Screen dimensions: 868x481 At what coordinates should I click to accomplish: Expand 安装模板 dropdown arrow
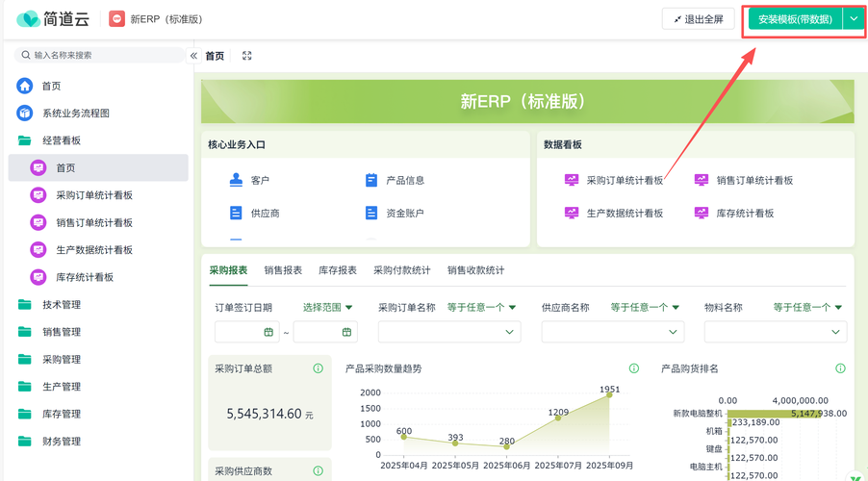(854, 19)
